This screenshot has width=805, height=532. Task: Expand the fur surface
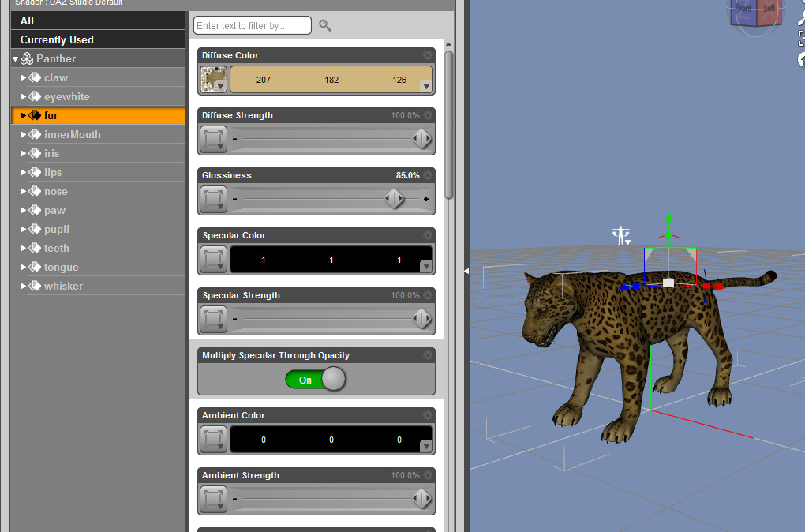pyautogui.click(x=23, y=115)
